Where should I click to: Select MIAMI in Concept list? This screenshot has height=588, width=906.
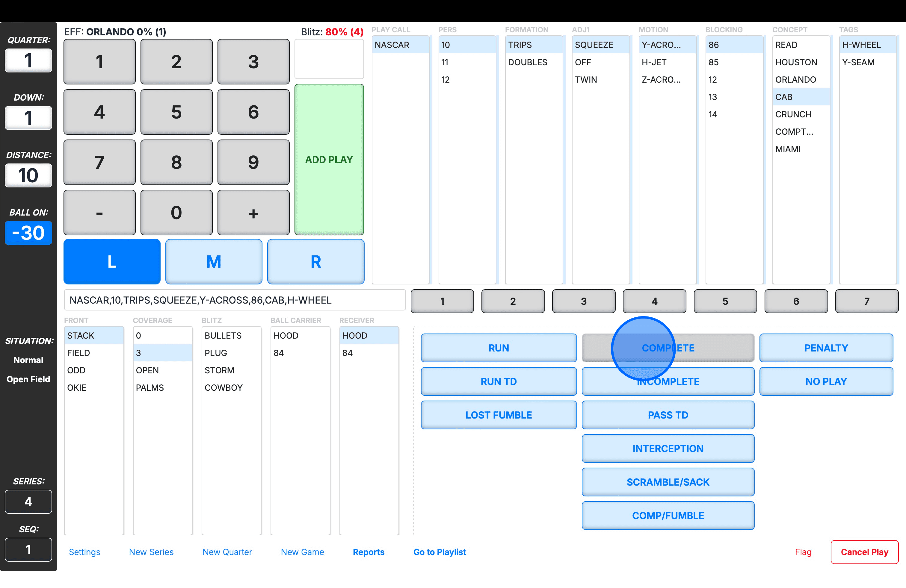(x=801, y=149)
